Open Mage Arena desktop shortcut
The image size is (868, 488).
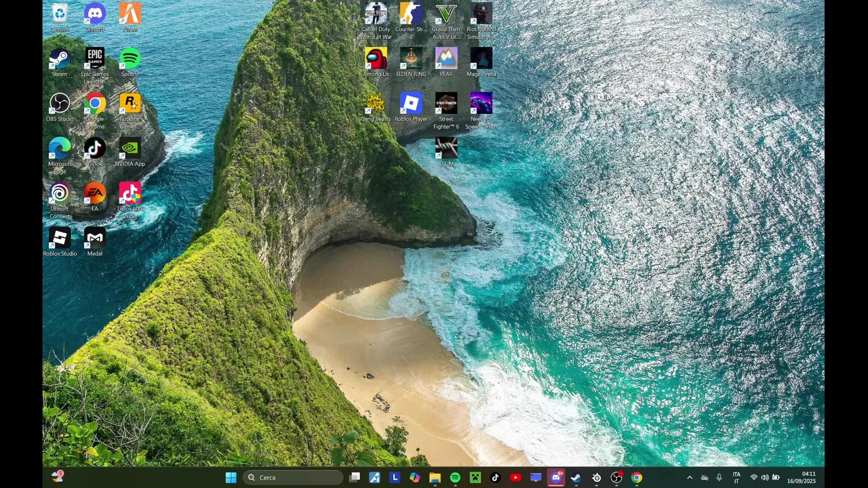tap(481, 62)
